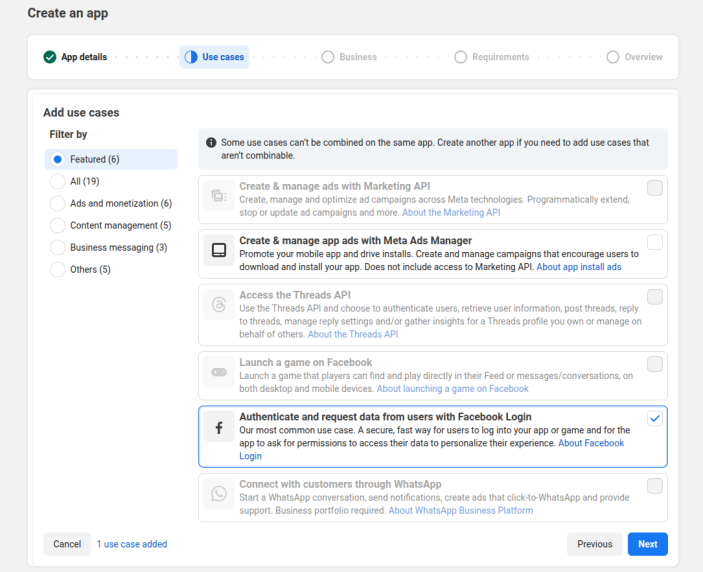Image resolution: width=703 pixels, height=572 pixels.
Task: Open the '1 use case added' link
Action: (x=132, y=544)
